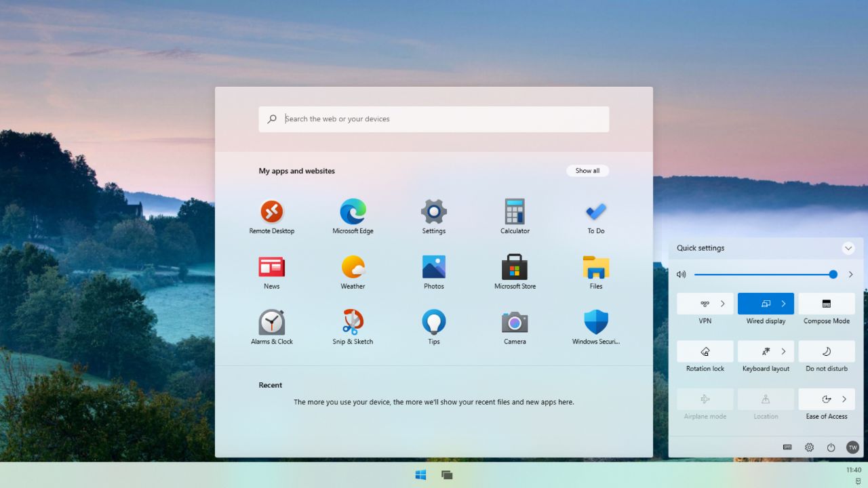Screen dimensions: 868x488
Task: Collapse the Quick settings panel chevron
Action: 848,248
